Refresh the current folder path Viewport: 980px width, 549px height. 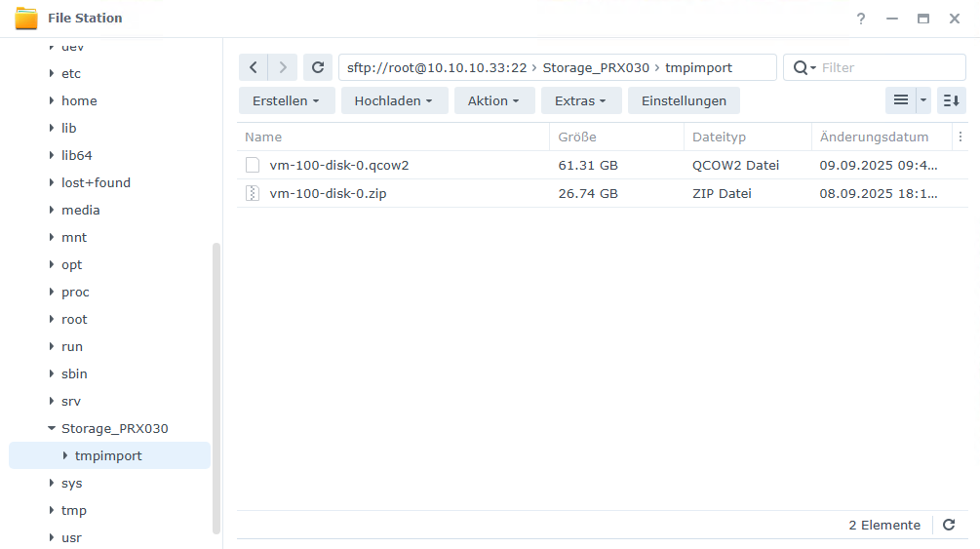click(317, 67)
